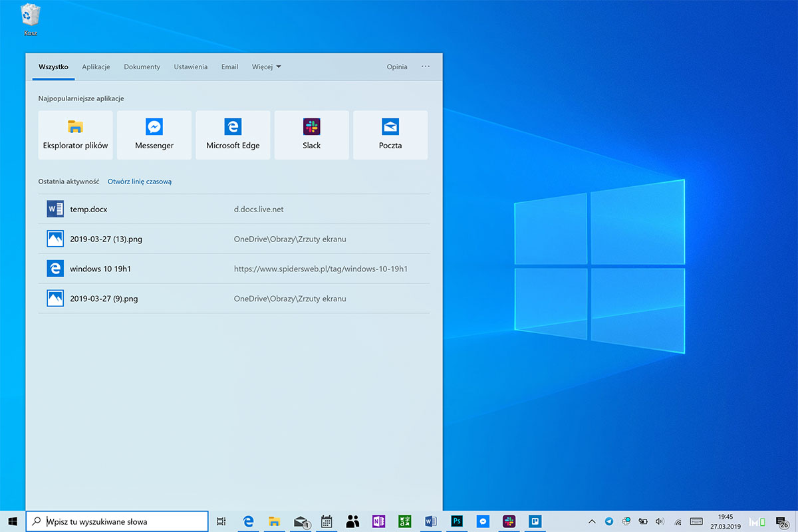The width and height of the screenshot is (798, 532).
Task: Open File Explorer from the taskbar
Action: point(273,521)
